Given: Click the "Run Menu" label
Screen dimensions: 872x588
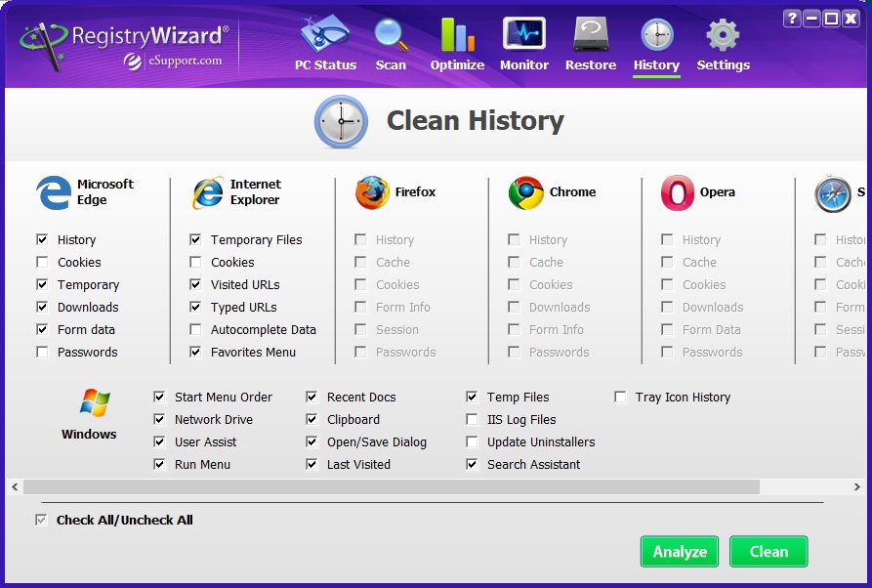Looking at the screenshot, I should [x=202, y=465].
